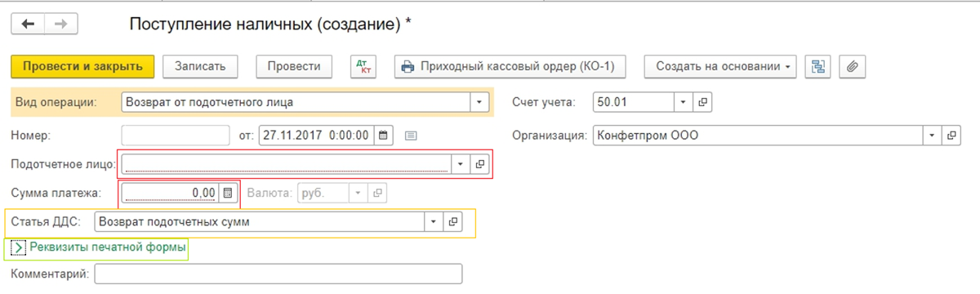
Task: Show Дт/Кт accounting entries icon
Action: [363, 67]
